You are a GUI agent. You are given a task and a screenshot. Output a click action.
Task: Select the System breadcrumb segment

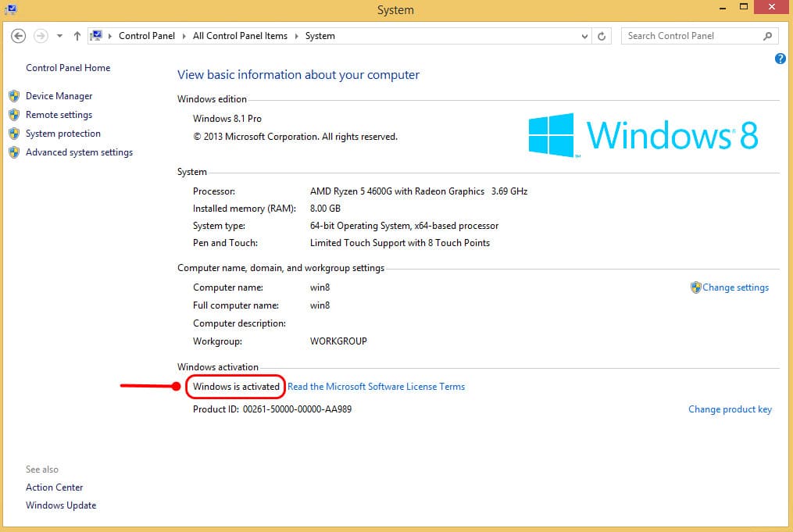(320, 36)
